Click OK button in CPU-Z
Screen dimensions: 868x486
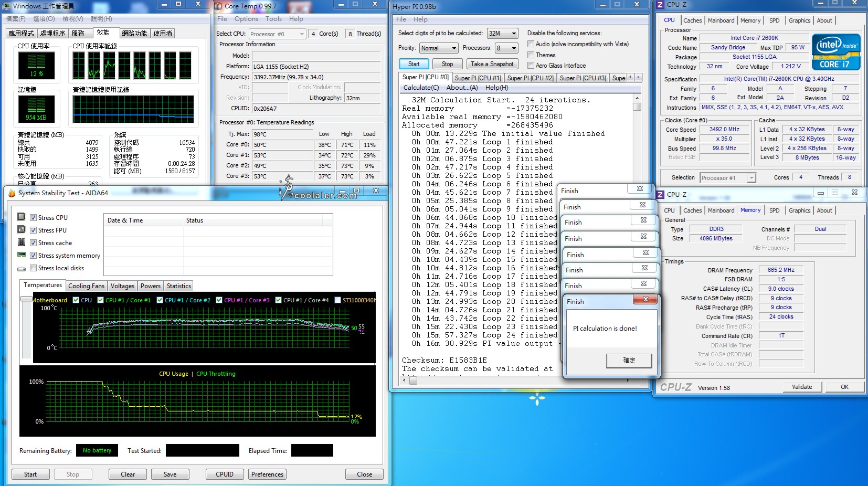(x=844, y=387)
